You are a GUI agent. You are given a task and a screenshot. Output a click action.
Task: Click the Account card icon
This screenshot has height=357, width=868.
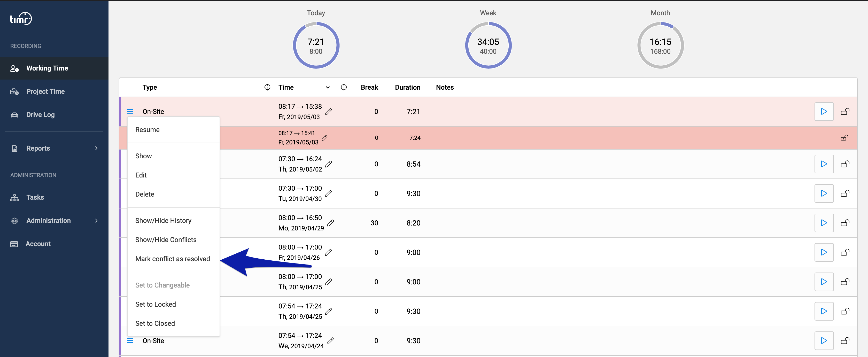[x=14, y=244]
